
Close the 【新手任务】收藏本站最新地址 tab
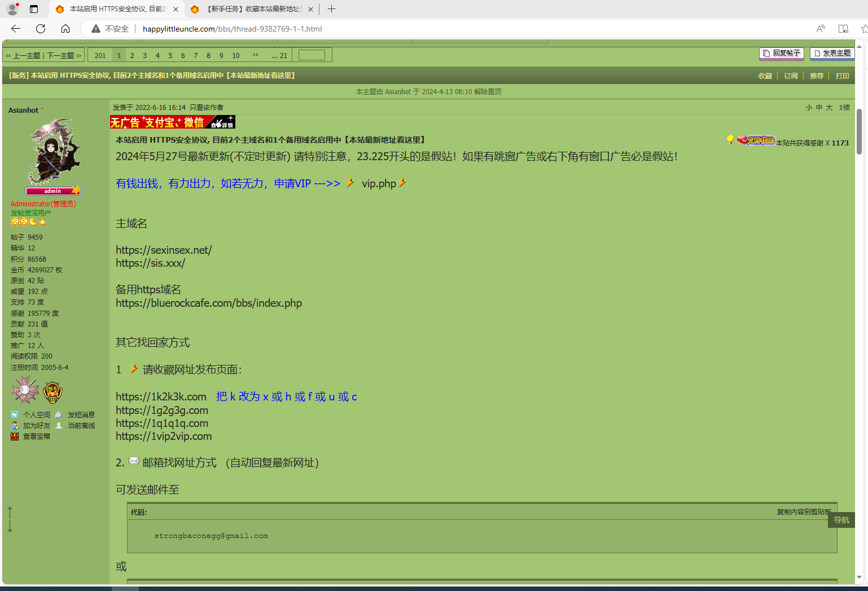pos(311,9)
